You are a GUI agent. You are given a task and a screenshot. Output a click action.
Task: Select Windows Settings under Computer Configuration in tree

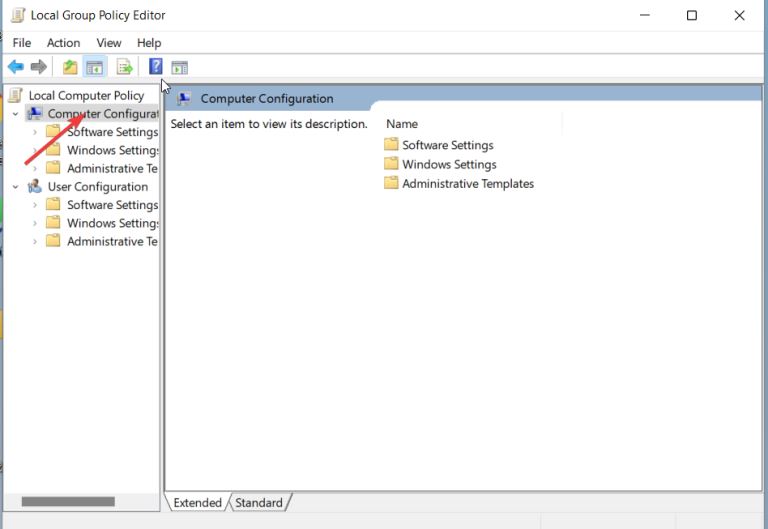tap(113, 150)
